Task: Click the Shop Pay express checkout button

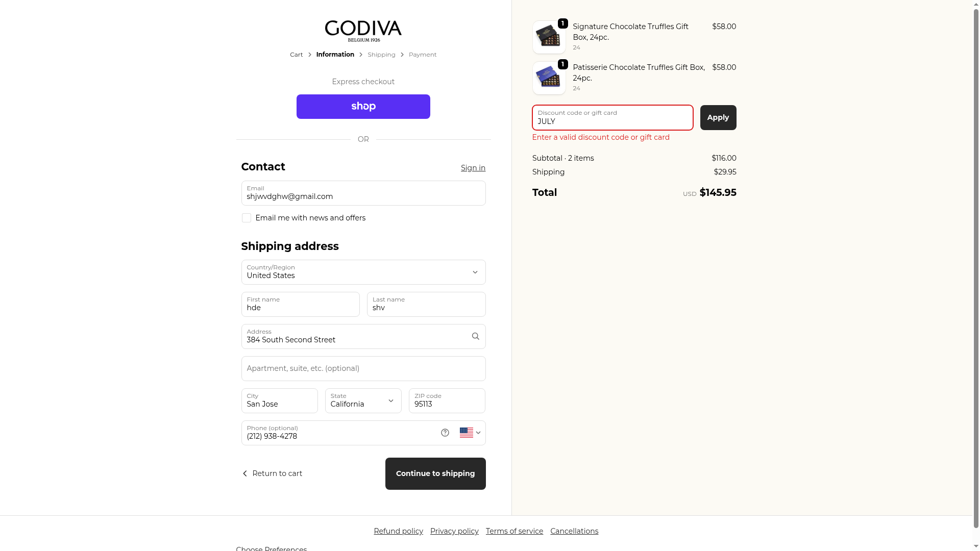Action: pos(363,107)
